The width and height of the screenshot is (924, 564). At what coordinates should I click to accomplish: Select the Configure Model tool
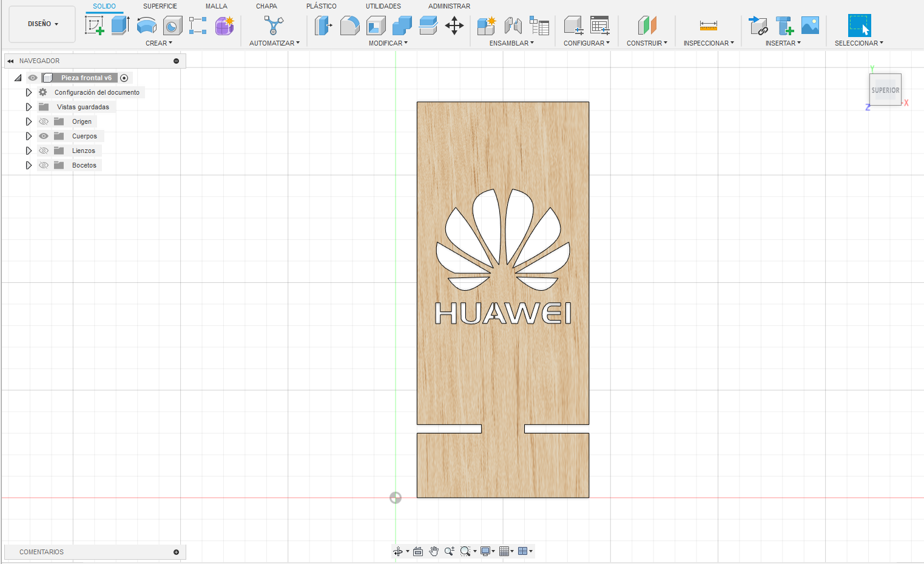(x=573, y=25)
